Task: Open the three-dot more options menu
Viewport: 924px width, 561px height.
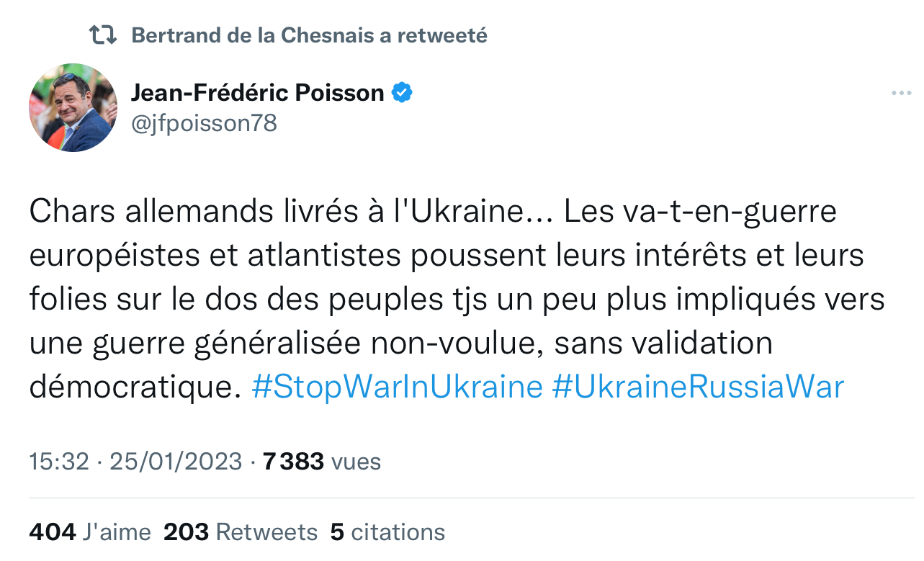Action: point(902,94)
